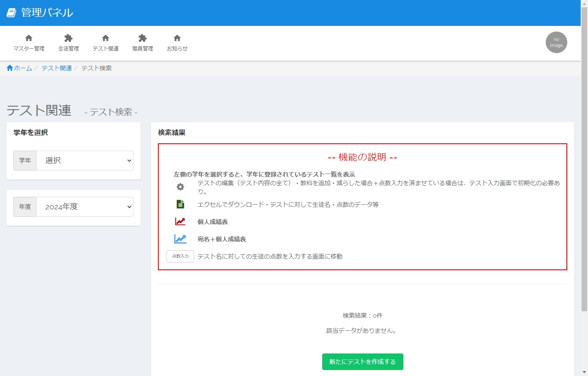Click the 管理パネル header title

47,13
